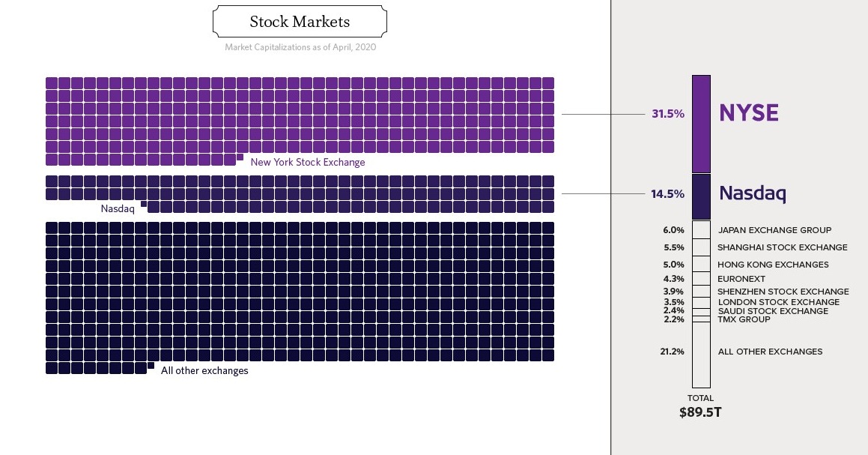
Task: Click ALL OTHER EXCHANGES sidebar label
Action: [770, 352]
